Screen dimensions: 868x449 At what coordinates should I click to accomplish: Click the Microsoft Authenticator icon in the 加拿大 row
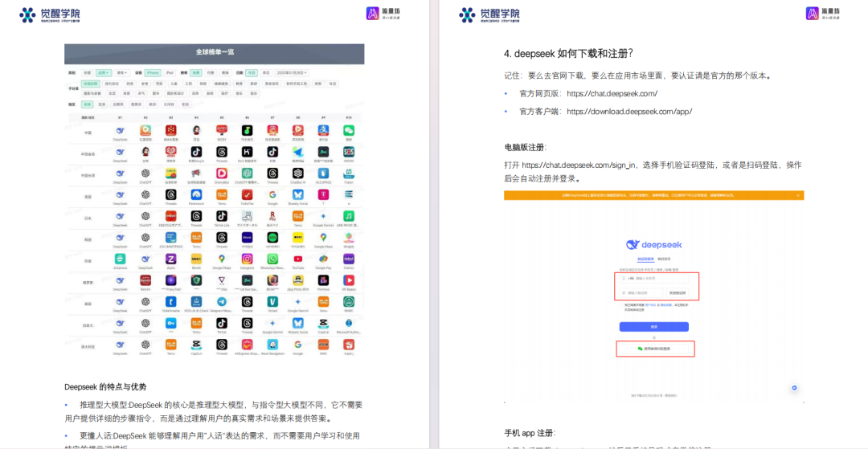click(348, 323)
